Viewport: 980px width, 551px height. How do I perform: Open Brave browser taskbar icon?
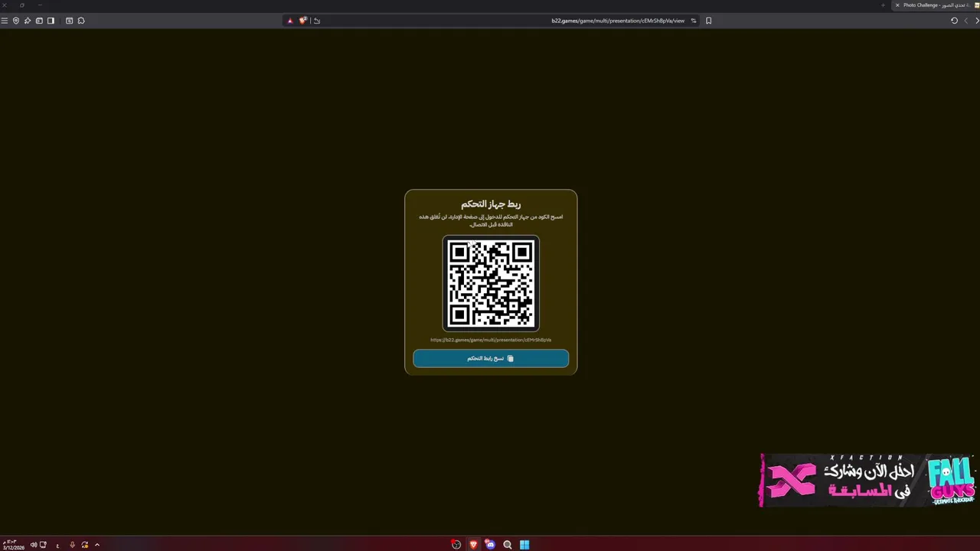click(473, 545)
